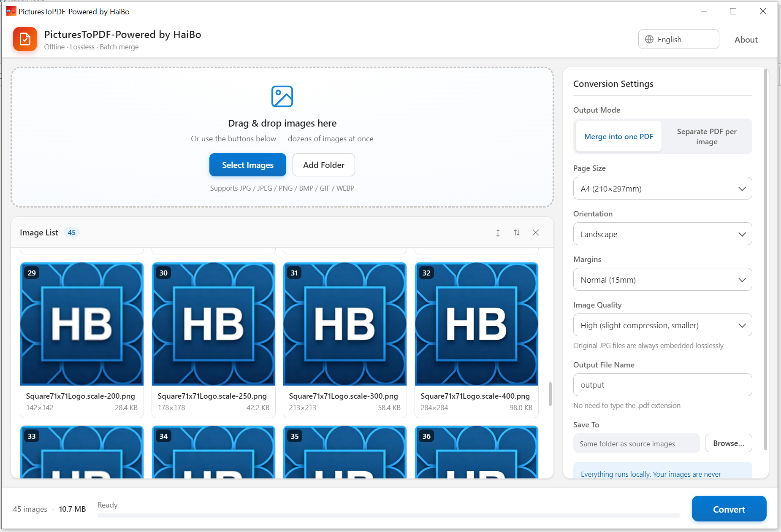Click the Output File Name field

point(662,385)
